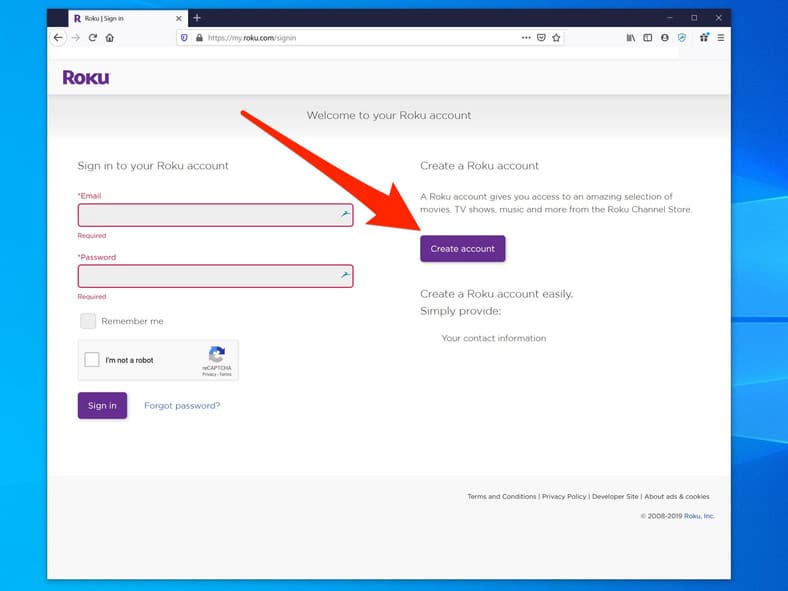Image resolution: width=788 pixels, height=591 pixels.
Task: Show sidebars icon in toolbar
Action: (648, 38)
